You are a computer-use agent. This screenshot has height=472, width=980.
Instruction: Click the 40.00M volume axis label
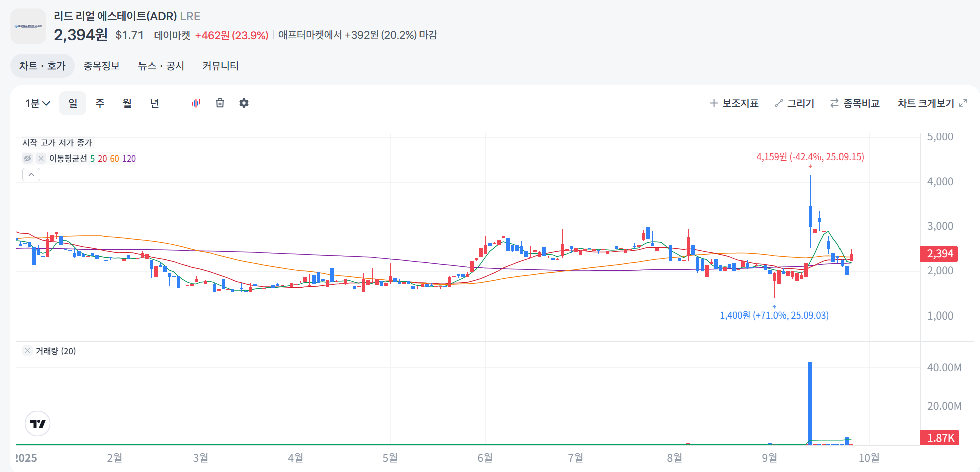click(944, 367)
